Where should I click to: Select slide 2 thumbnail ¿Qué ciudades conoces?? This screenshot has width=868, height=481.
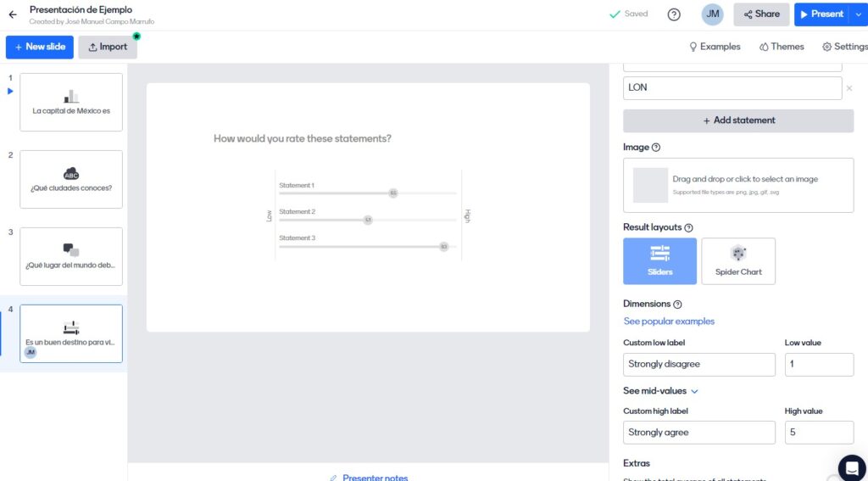point(71,179)
